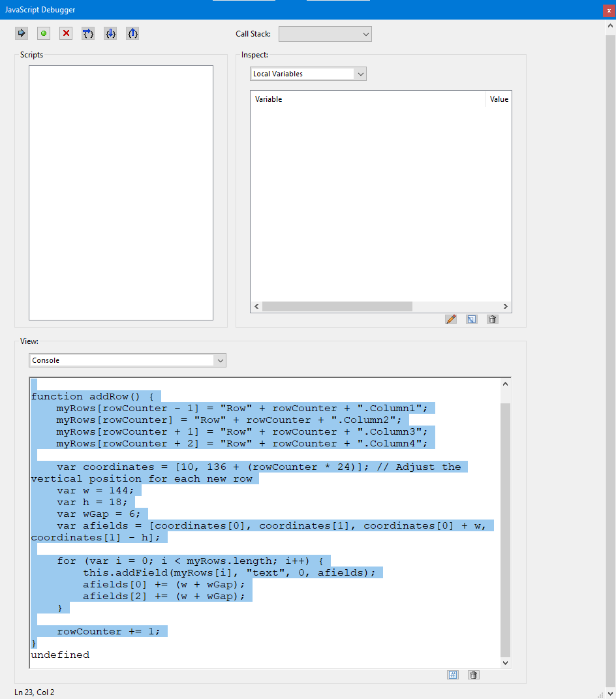This screenshot has height=699, width=616.
Task: Click the Resume execution icon
Action: pyautogui.click(x=21, y=33)
